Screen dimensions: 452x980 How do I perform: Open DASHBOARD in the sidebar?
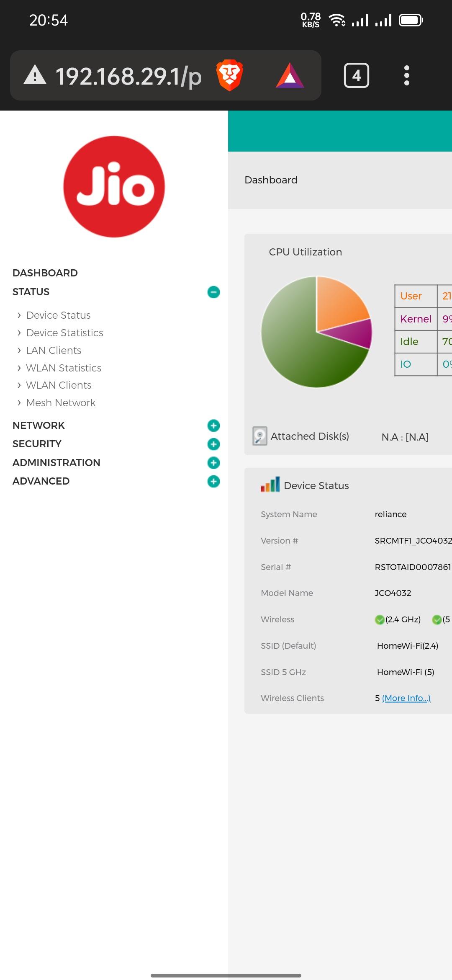[45, 273]
